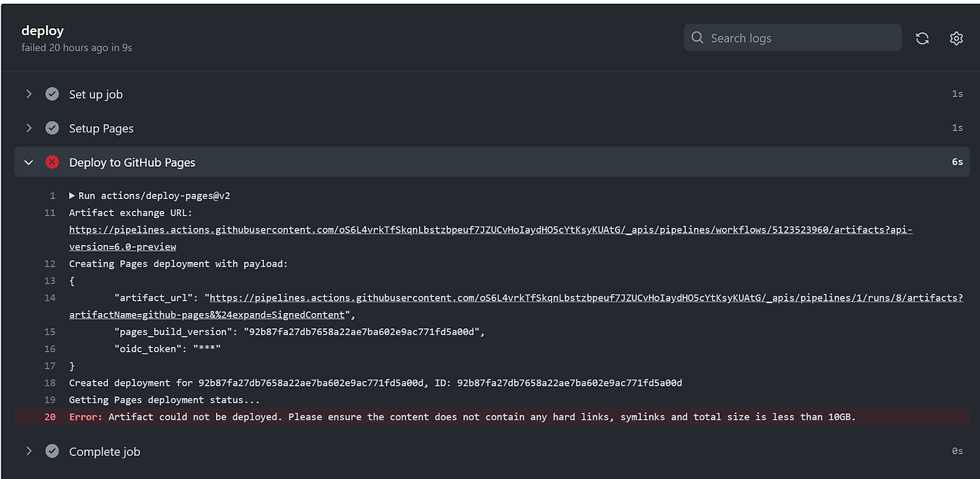This screenshot has height=479, width=980.
Task: Open the workflow settings gear icon
Action: pos(955,37)
